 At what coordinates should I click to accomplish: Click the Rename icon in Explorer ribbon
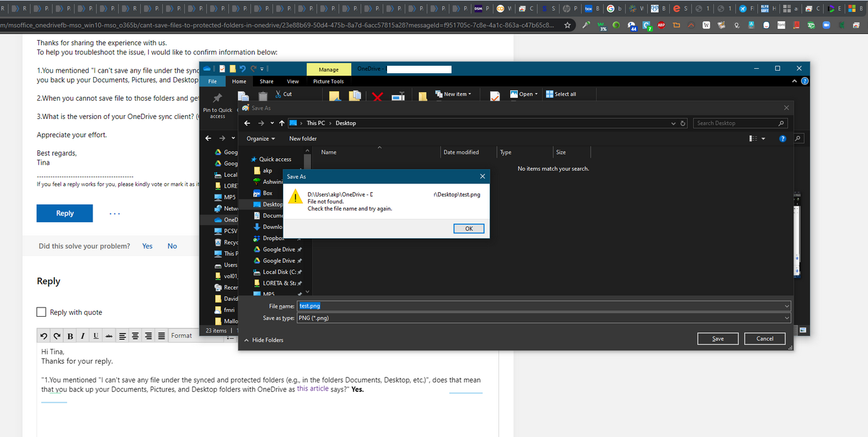398,96
